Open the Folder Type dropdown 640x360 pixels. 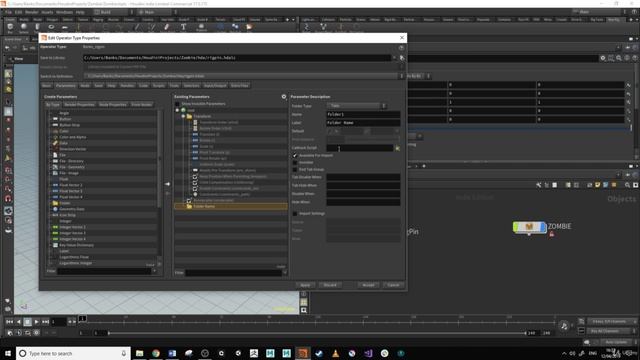coord(356,106)
